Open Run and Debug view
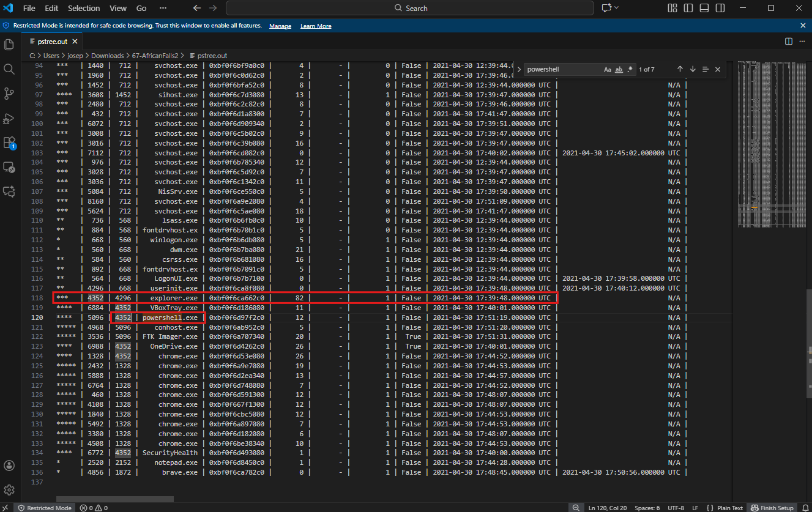812x512 pixels. pyautogui.click(x=9, y=118)
